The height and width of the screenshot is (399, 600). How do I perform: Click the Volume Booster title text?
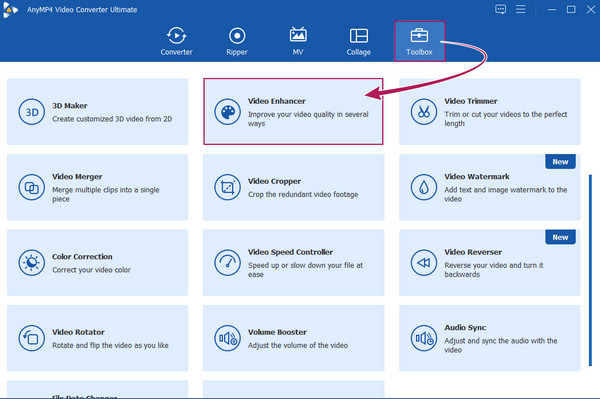(x=277, y=332)
